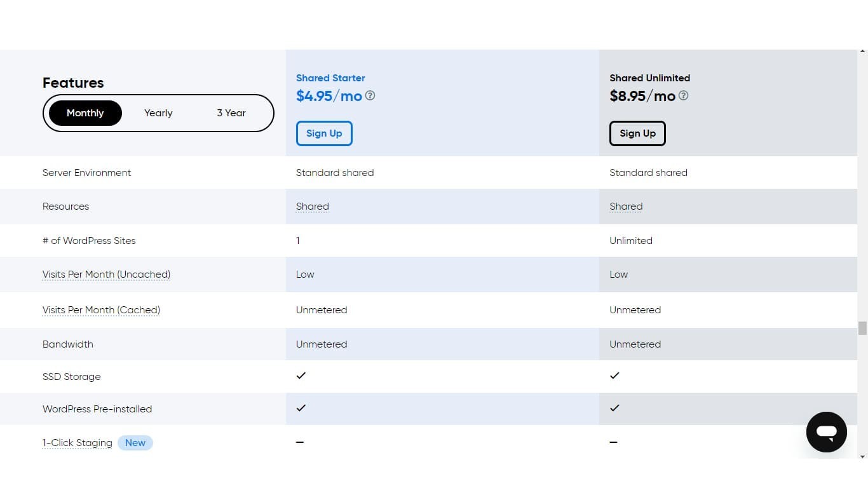Open Shared Starter plan title link

coord(330,78)
